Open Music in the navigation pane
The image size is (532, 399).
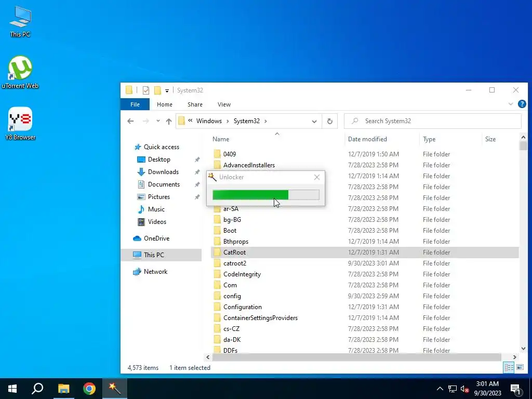click(x=156, y=209)
